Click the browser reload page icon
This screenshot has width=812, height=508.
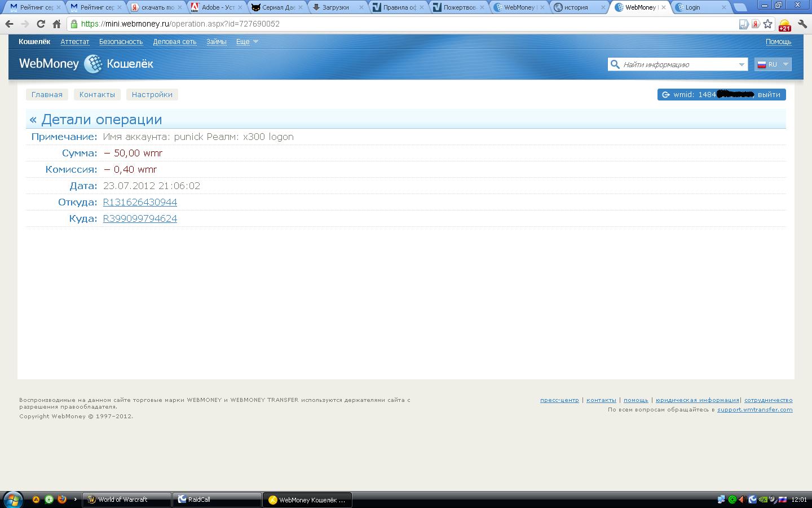(x=41, y=24)
